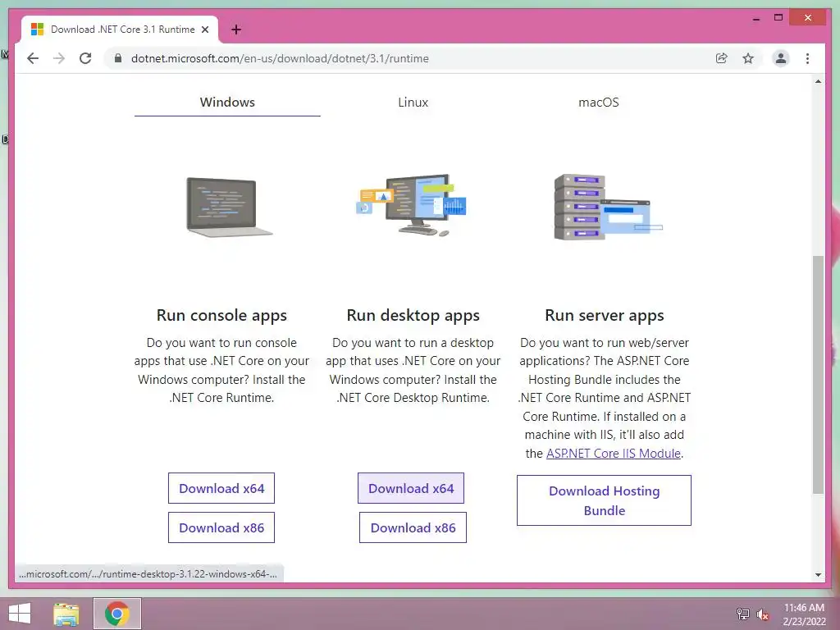Viewport: 840px width, 630px height.
Task: Switch to the macOS tab
Action: 598,103
